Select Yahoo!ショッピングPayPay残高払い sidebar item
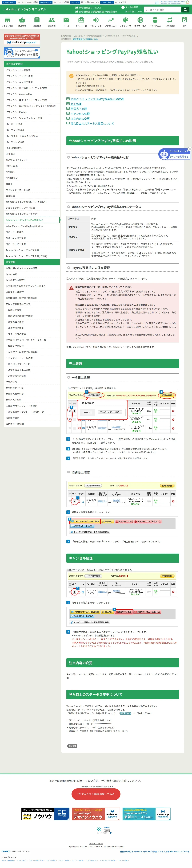Screen dimensions: 192x868 tap(32, 220)
